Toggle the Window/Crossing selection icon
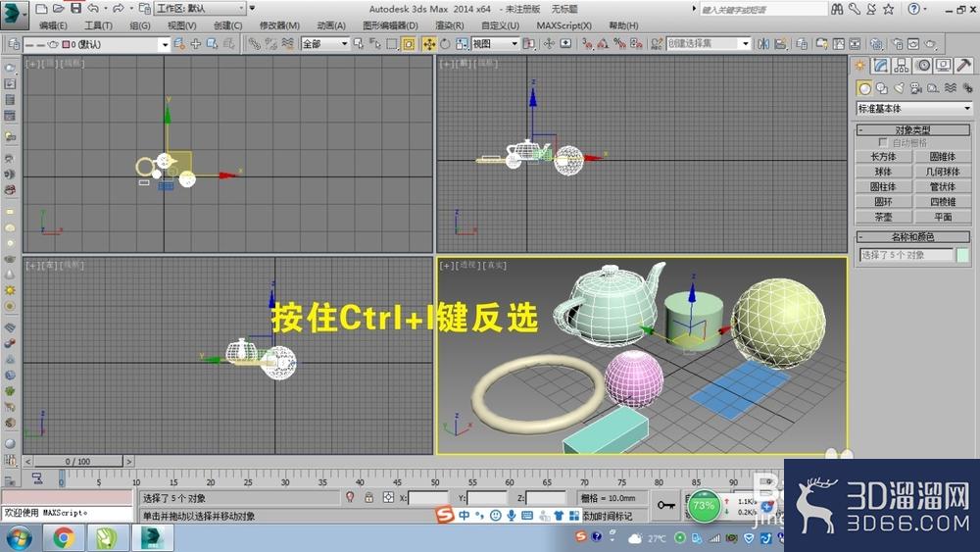This screenshot has height=552, width=980. coord(409,44)
